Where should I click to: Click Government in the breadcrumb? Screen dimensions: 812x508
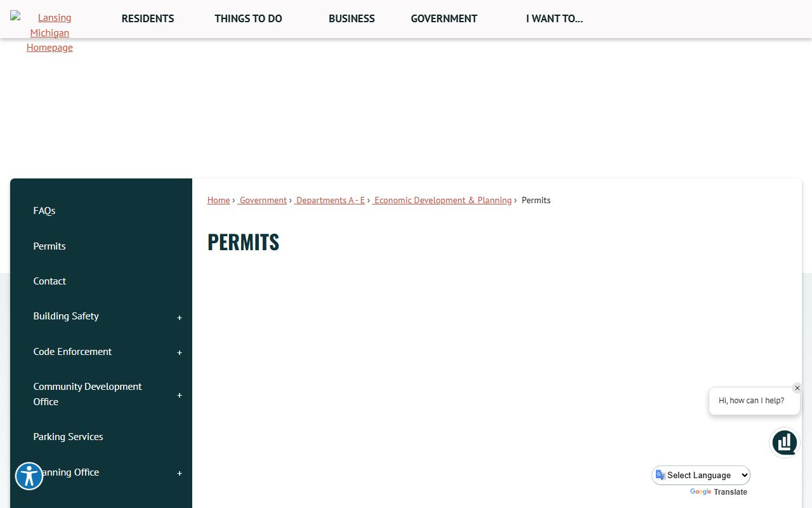pyautogui.click(x=262, y=200)
